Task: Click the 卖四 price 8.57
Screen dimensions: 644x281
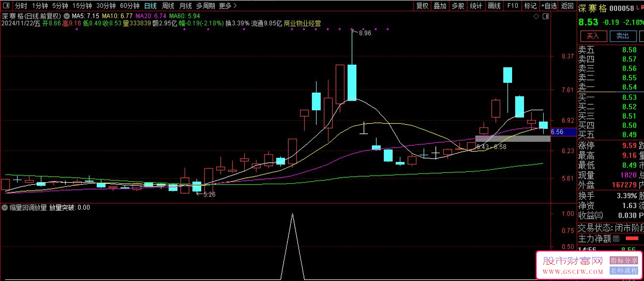Action: tap(629, 59)
